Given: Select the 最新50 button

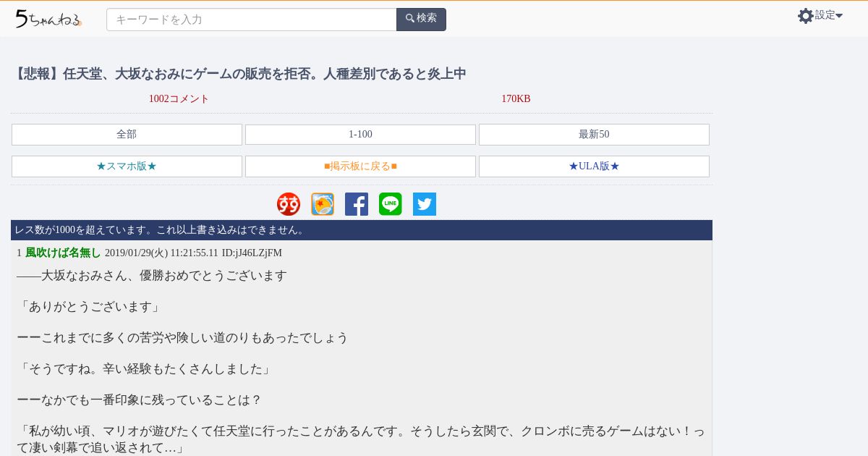Looking at the screenshot, I should (x=594, y=135).
